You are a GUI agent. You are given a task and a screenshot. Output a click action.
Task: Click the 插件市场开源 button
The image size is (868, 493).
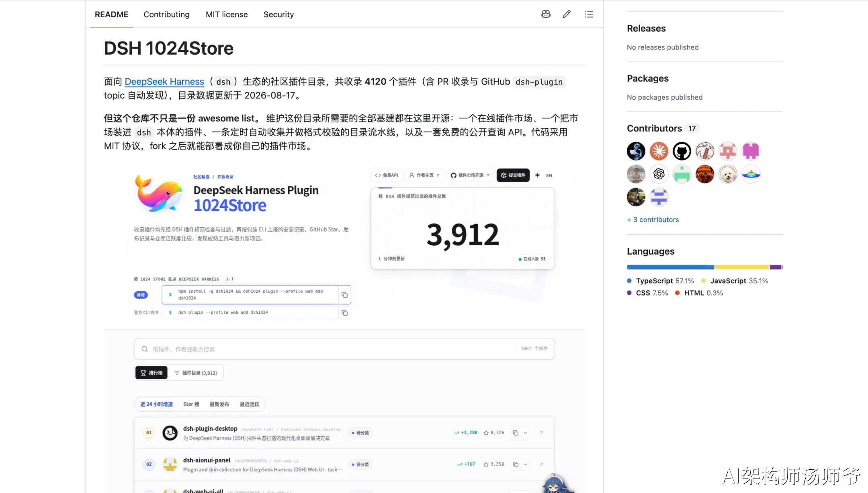470,175
